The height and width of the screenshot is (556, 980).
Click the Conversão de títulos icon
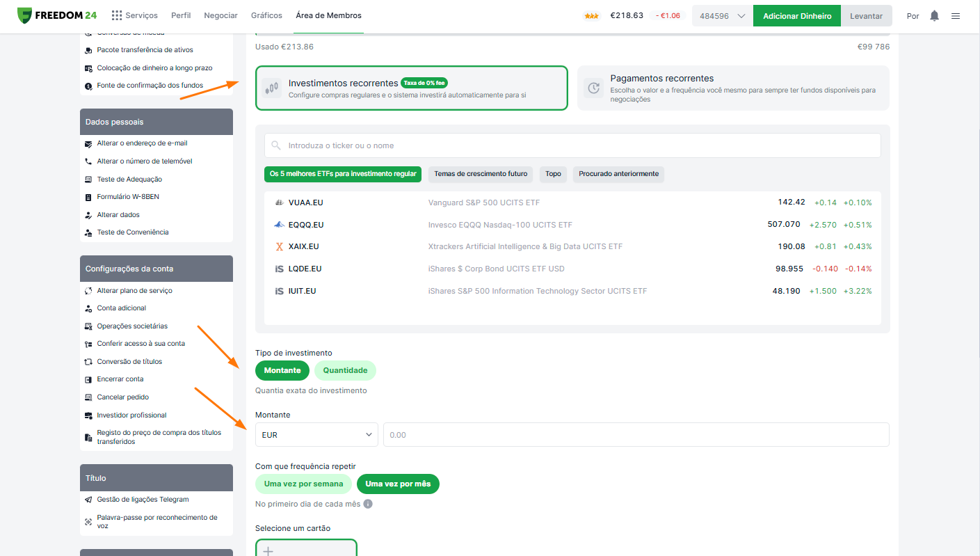coord(88,362)
